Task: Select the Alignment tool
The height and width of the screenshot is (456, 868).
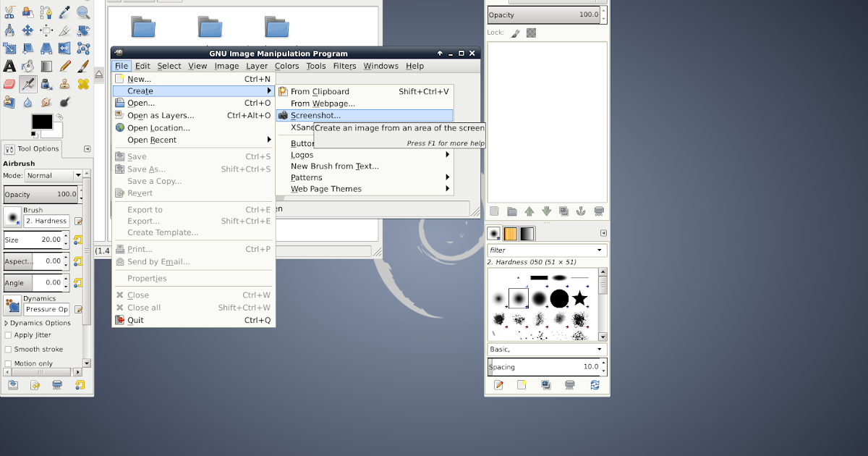Action: point(46,30)
